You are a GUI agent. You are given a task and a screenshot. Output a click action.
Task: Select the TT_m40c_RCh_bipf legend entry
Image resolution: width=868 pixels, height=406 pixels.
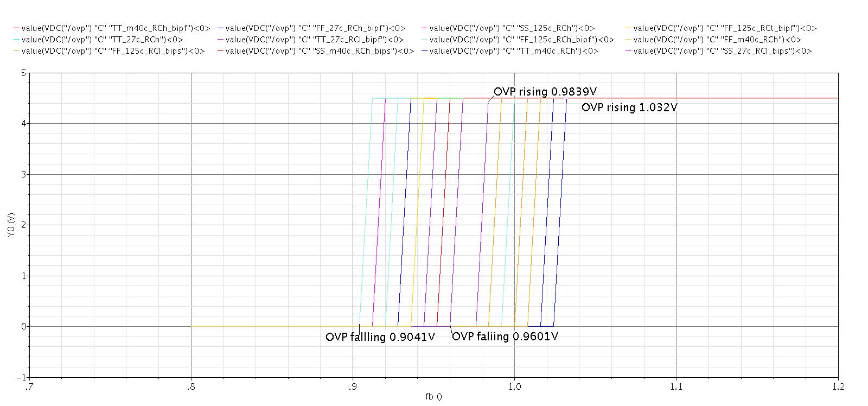[x=112, y=28]
